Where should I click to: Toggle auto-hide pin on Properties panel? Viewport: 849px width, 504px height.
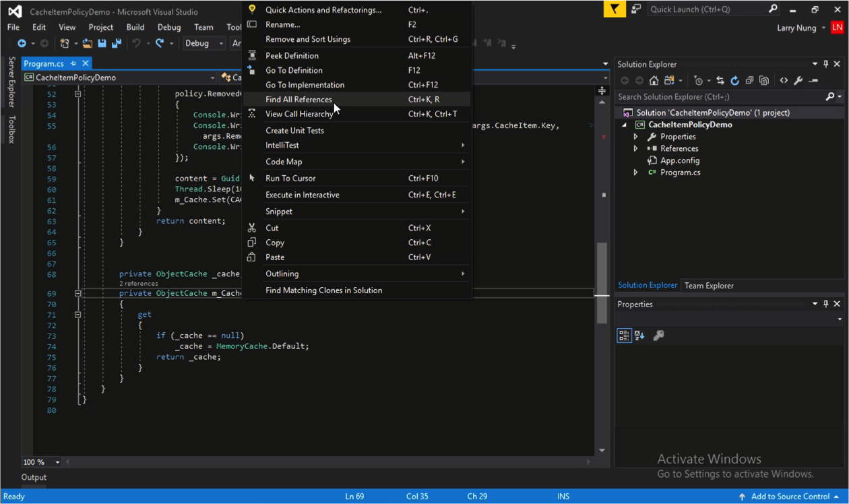coord(826,304)
